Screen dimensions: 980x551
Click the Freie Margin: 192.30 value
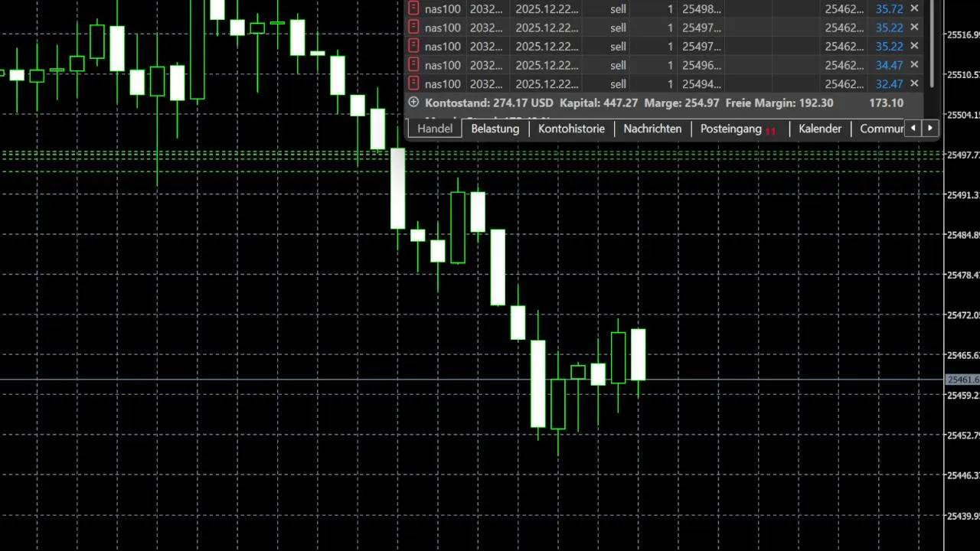point(779,103)
